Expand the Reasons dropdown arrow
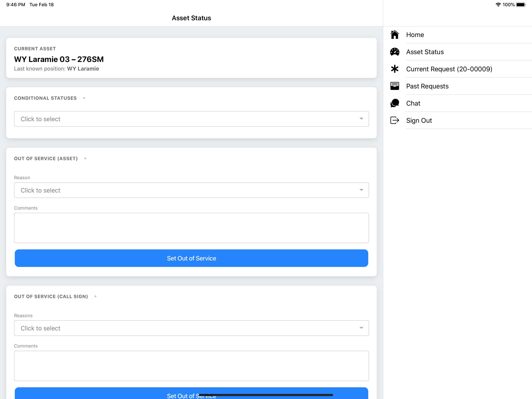 click(x=361, y=328)
